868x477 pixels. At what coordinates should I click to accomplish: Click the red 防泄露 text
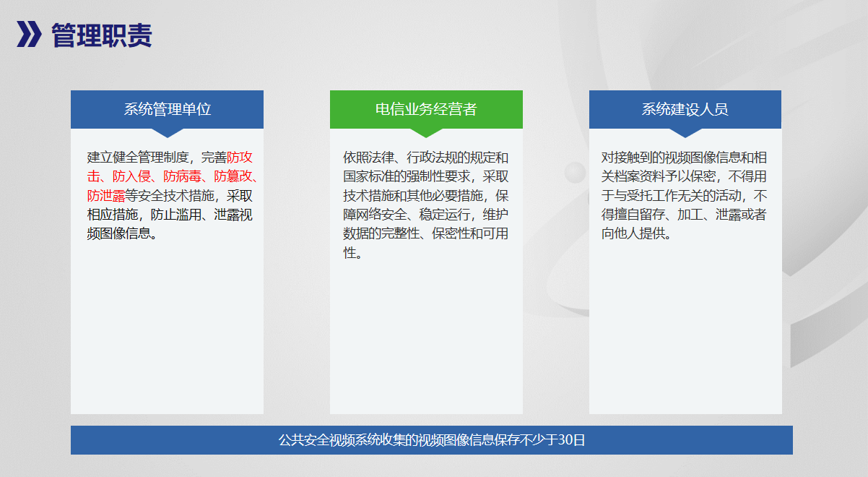click(105, 195)
